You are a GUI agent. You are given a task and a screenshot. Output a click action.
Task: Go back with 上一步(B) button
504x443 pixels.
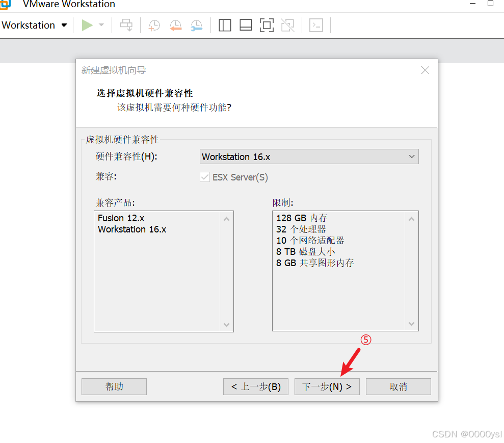tap(255, 386)
